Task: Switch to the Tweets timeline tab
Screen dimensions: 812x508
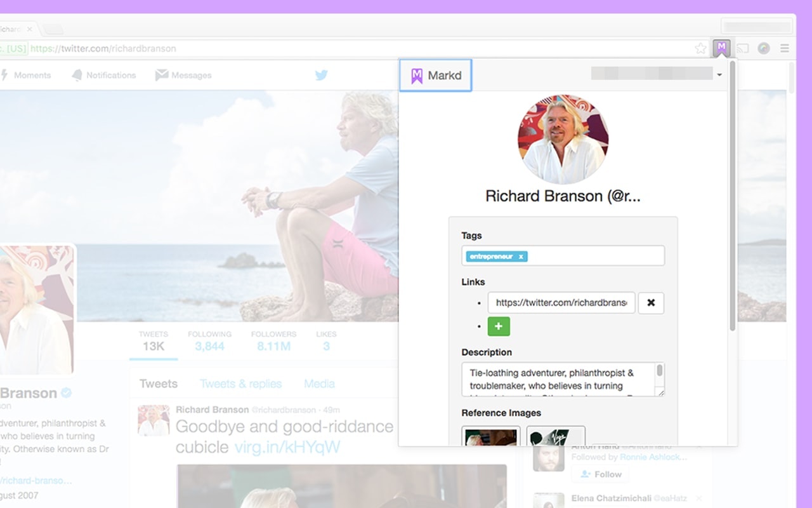Action: (159, 384)
